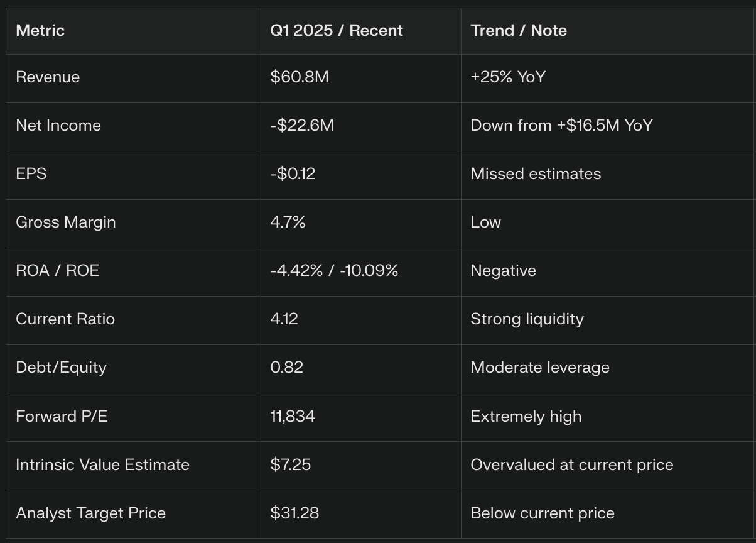Select the Net Income cell

pyautogui.click(x=58, y=126)
